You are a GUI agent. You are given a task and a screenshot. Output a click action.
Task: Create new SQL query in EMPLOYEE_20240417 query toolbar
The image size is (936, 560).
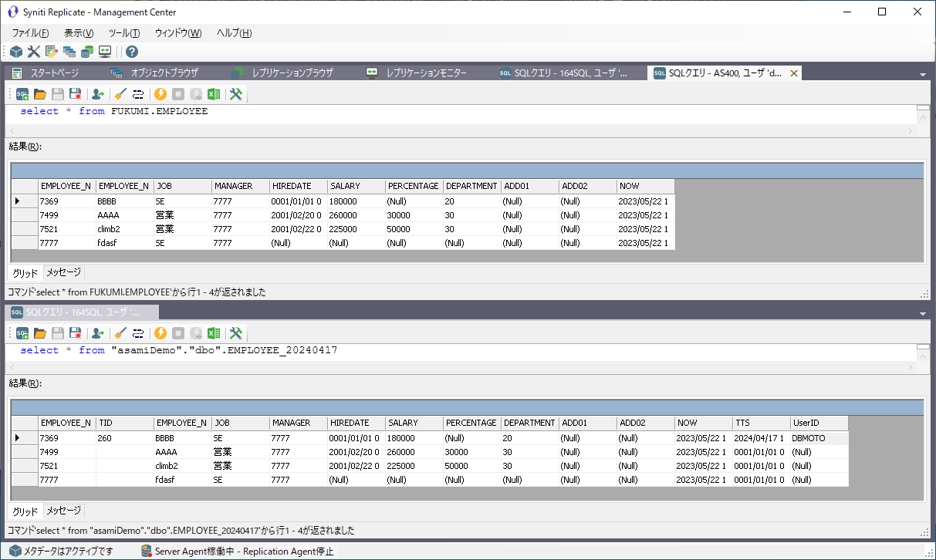(x=22, y=333)
